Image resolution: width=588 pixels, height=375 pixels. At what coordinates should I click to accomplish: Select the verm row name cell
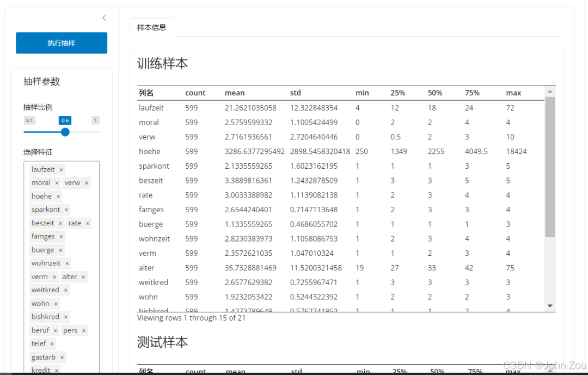[x=148, y=254]
